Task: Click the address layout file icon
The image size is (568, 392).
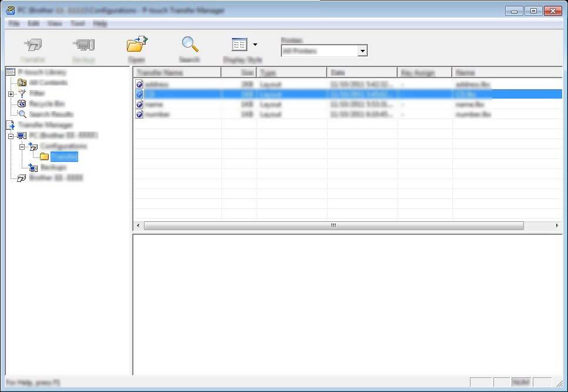Action: [139, 85]
